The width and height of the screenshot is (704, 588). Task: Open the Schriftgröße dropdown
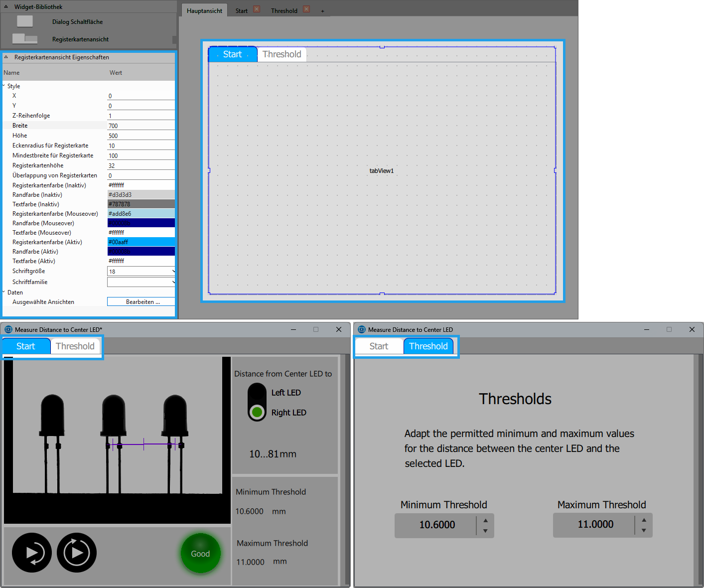141,272
